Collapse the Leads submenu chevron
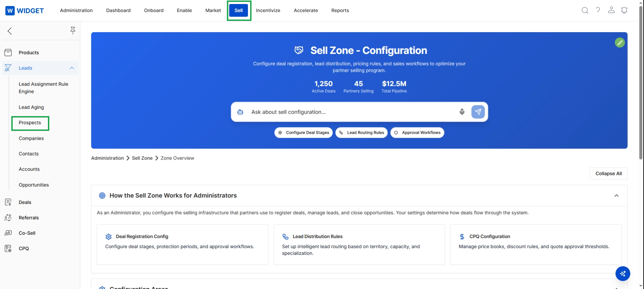 coord(72,68)
